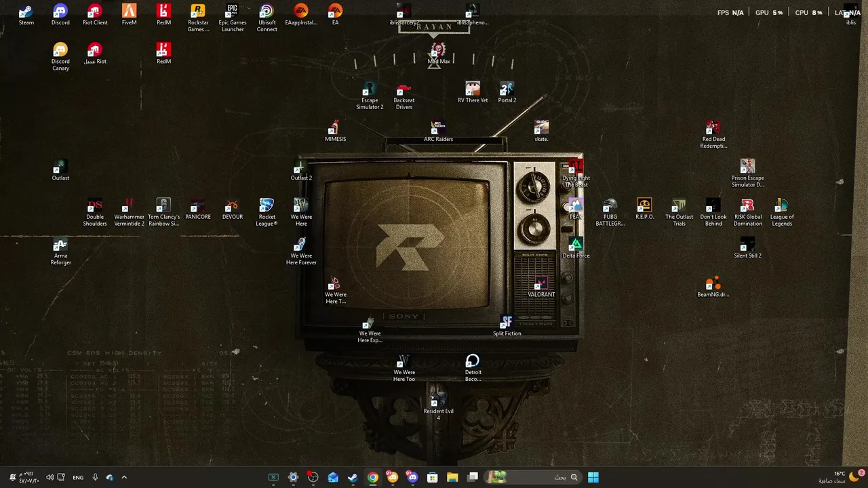Launch Discord from the desktop

tap(60, 15)
